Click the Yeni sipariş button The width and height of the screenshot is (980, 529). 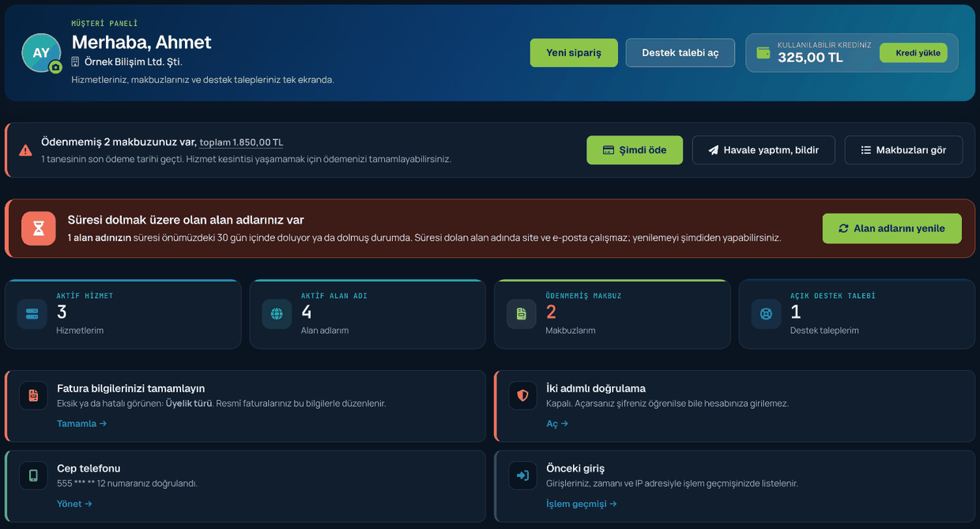click(574, 53)
